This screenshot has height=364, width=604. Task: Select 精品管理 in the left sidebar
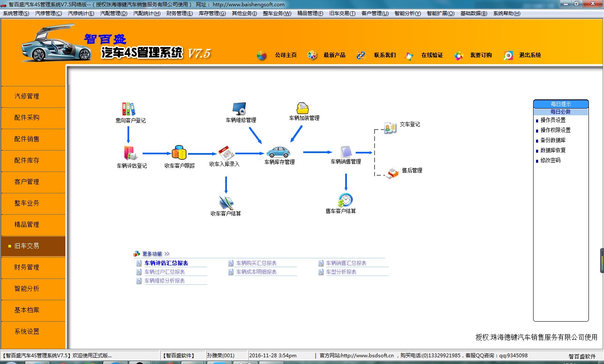tap(33, 225)
